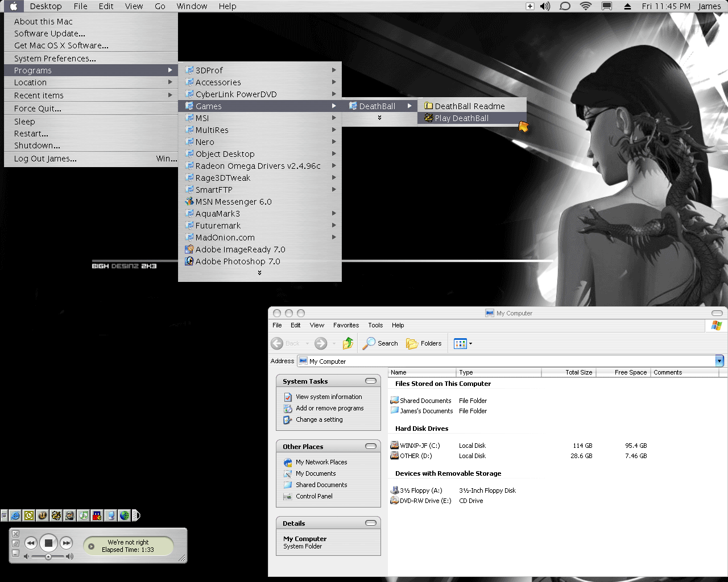This screenshot has width=728, height=582.
Task: Open Tools menu in My Computer window
Action: 375,325
